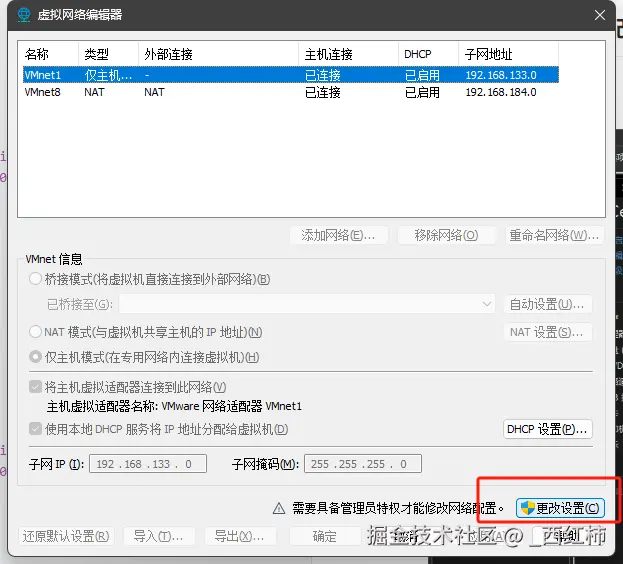Click the warning triangle icon
The width and height of the screenshot is (623, 564).
click(279, 508)
